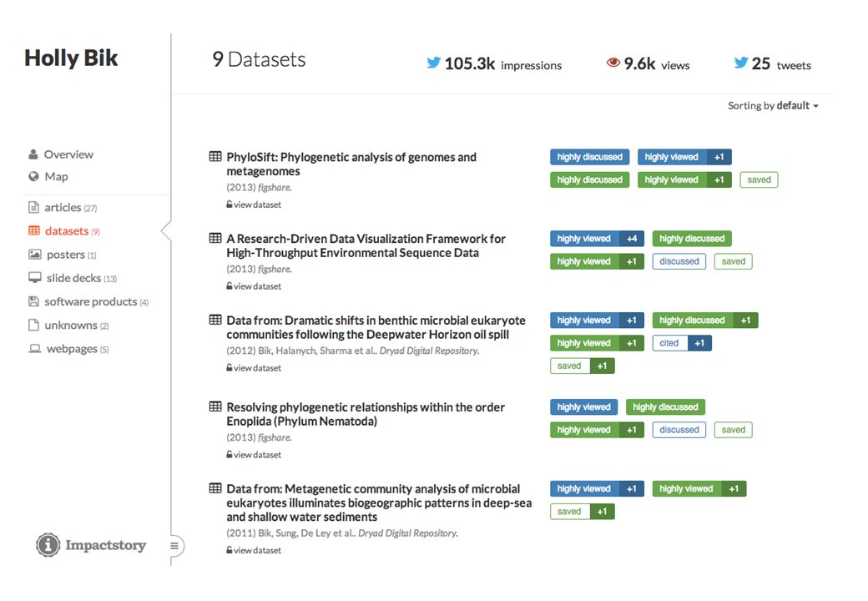The height and width of the screenshot is (601, 868).
Task: Click green highly discussed badge for Data Visualization Framework
Action: (692, 239)
